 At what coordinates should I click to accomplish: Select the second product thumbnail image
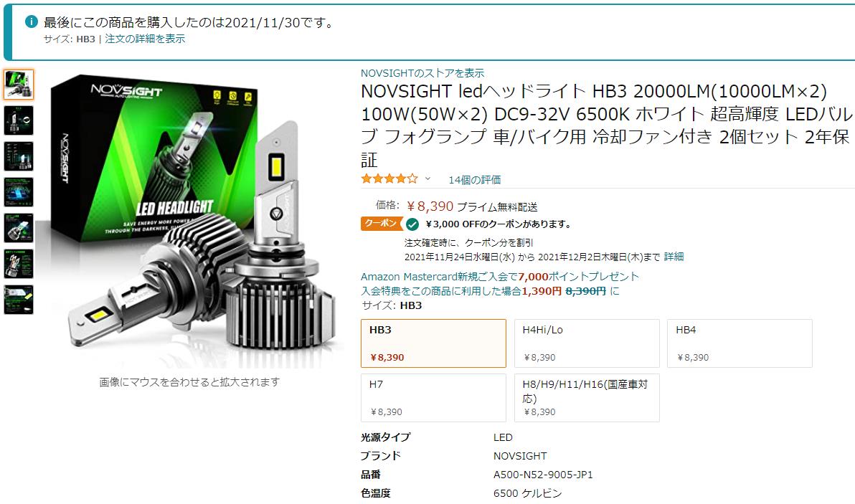click(x=19, y=120)
